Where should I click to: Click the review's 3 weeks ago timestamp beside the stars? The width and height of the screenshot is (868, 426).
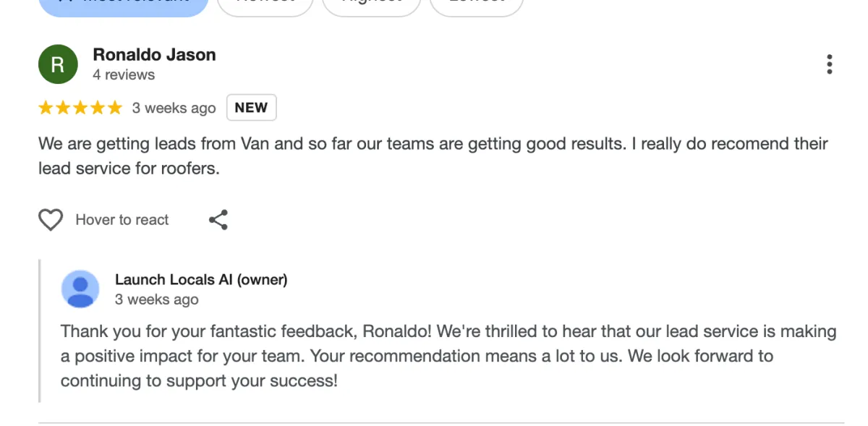(174, 108)
